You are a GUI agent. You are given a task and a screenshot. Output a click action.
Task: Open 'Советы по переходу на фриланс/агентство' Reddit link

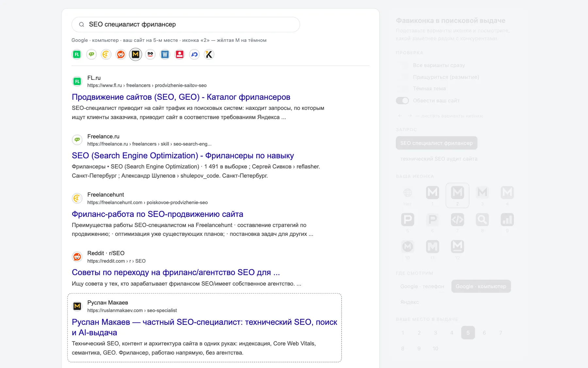point(176,272)
